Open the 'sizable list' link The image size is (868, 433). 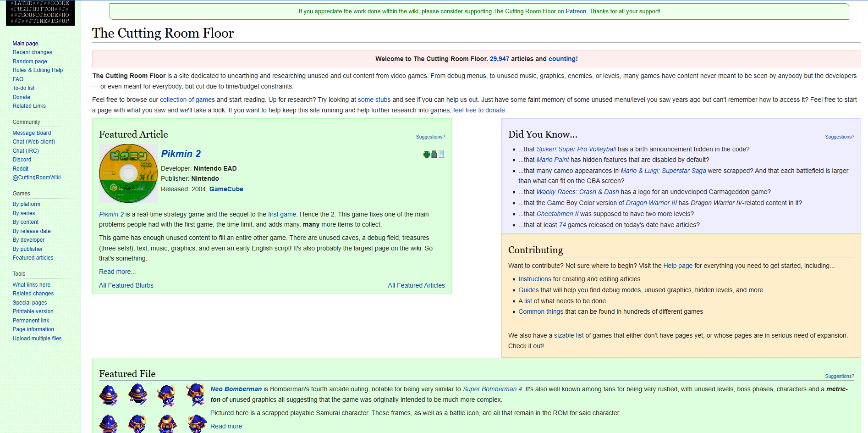(569, 335)
